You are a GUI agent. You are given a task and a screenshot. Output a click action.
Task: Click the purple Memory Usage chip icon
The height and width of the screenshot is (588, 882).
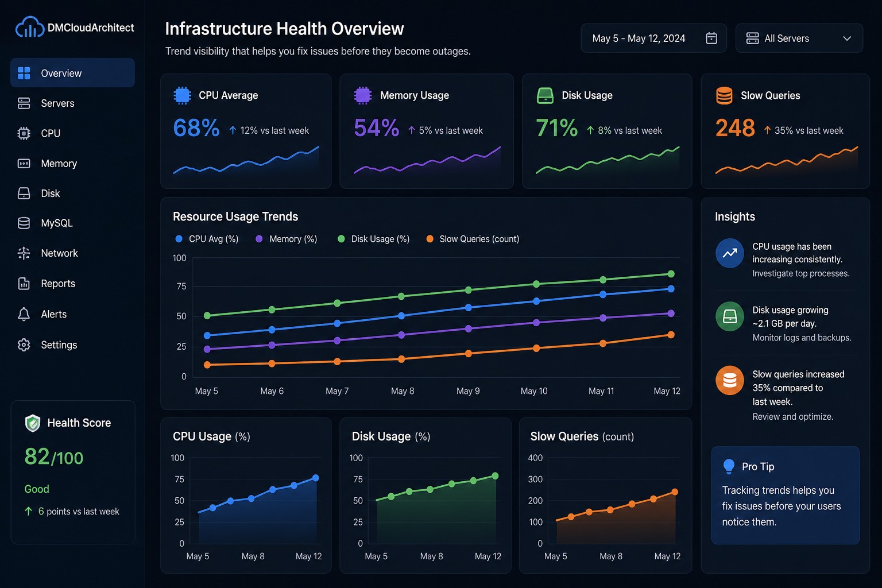[363, 95]
